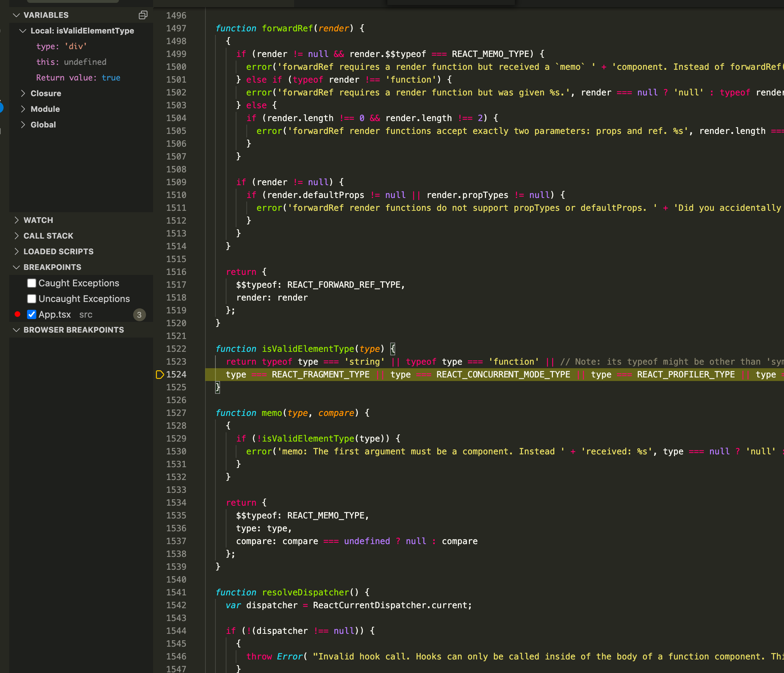Image resolution: width=784 pixels, height=673 pixels.
Task: Click line number 1541 in the gutter
Action: (176, 593)
